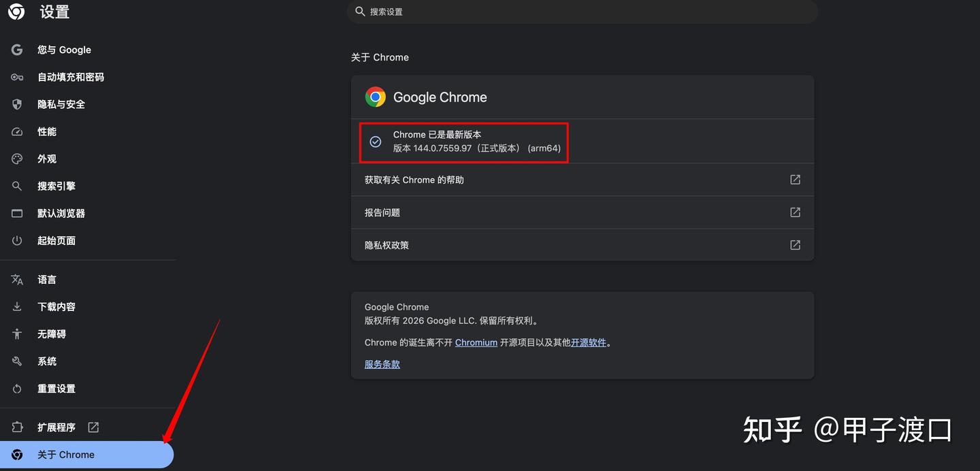980x471 pixels.
Task: Open the 隐私权政策 row
Action: click(x=583, y=245)
